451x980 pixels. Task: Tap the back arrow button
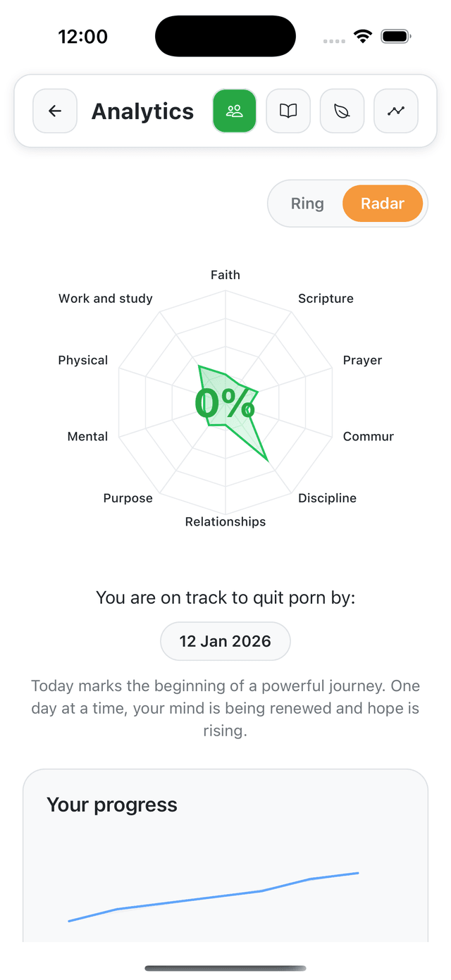pos(55,111)
